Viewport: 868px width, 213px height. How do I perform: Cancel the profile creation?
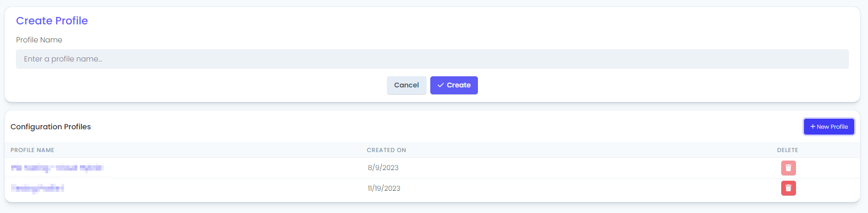pos(406,85)
